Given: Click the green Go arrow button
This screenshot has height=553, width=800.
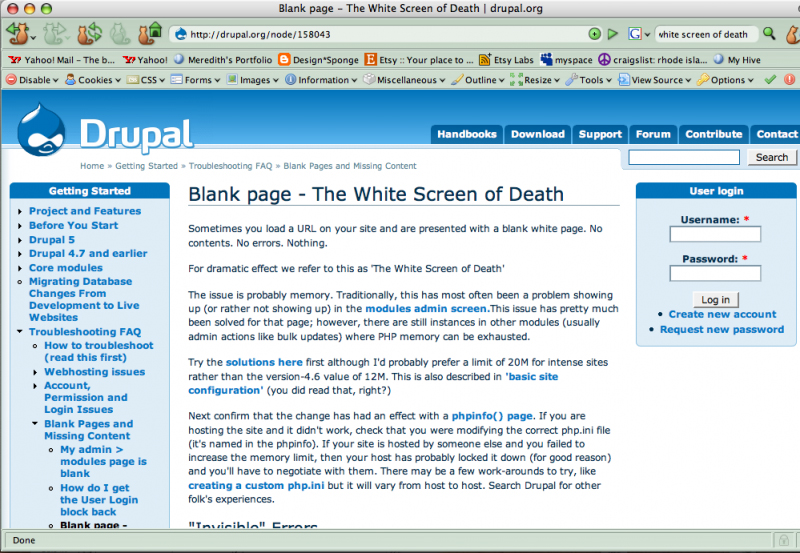Looking at the screenshot, I should 613,34.
